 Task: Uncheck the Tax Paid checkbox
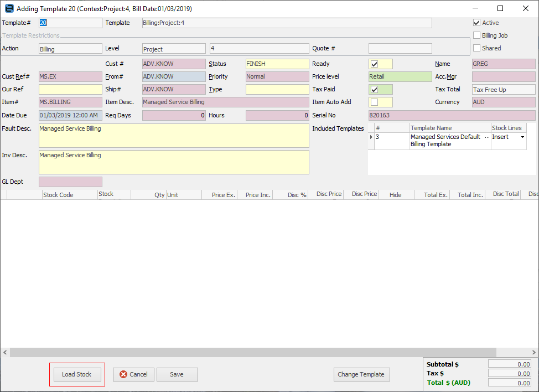[375, 89]
